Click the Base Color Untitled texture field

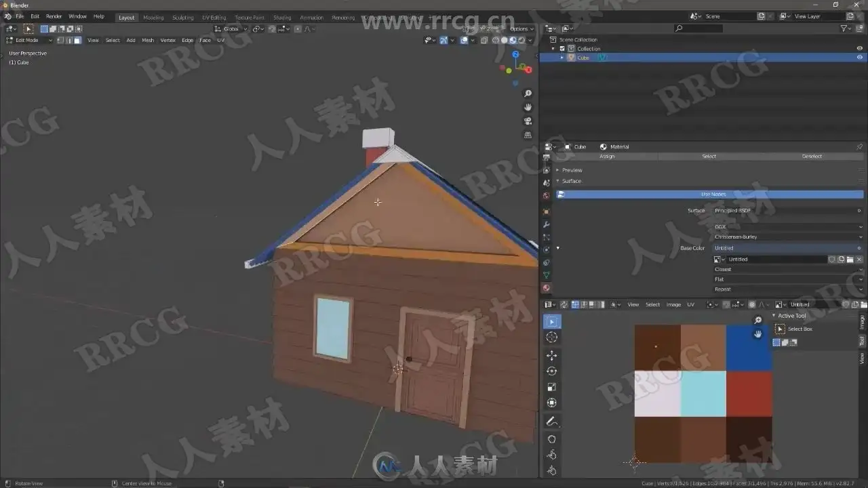[x=787, y=248]
